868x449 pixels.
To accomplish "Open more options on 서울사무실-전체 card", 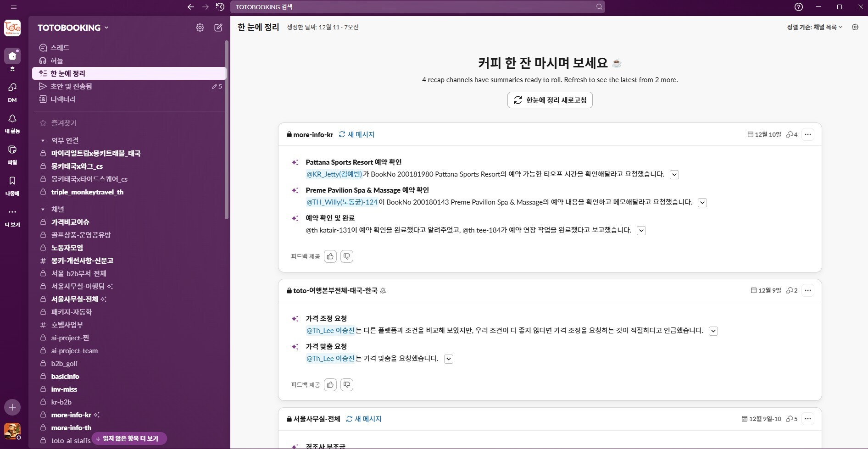I will click(808, 419).
